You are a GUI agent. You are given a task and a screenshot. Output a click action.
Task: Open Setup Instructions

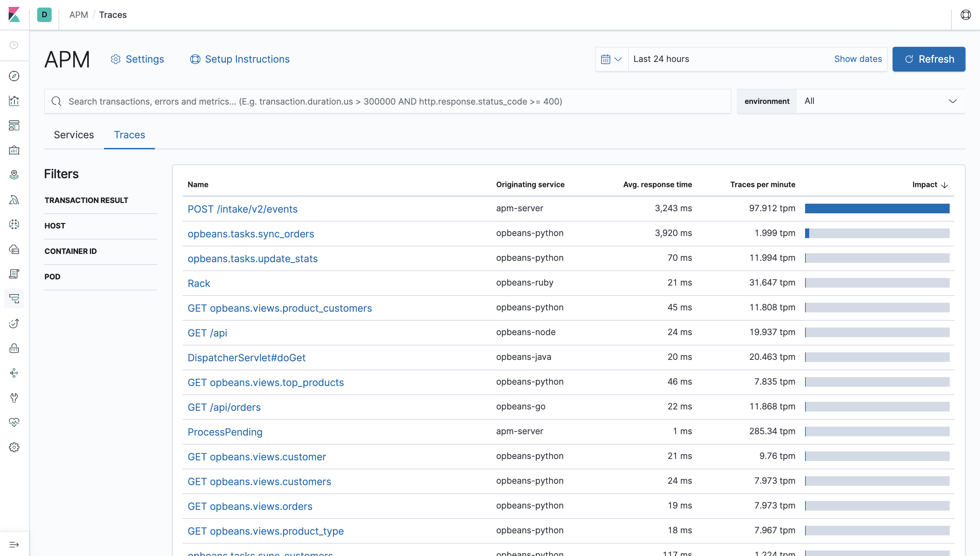point(240,59)
